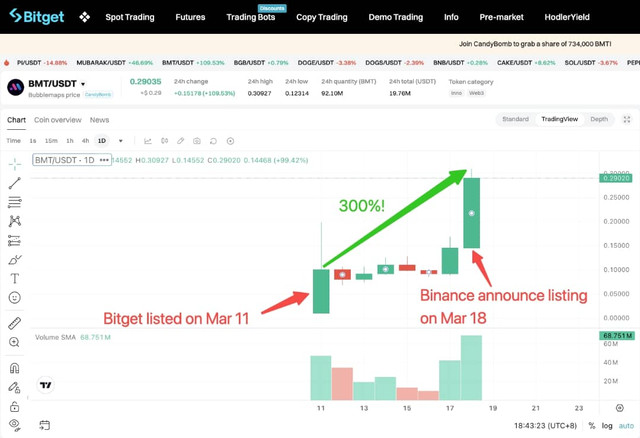Open price scale settings at bottom-right axis

[620, 408]
